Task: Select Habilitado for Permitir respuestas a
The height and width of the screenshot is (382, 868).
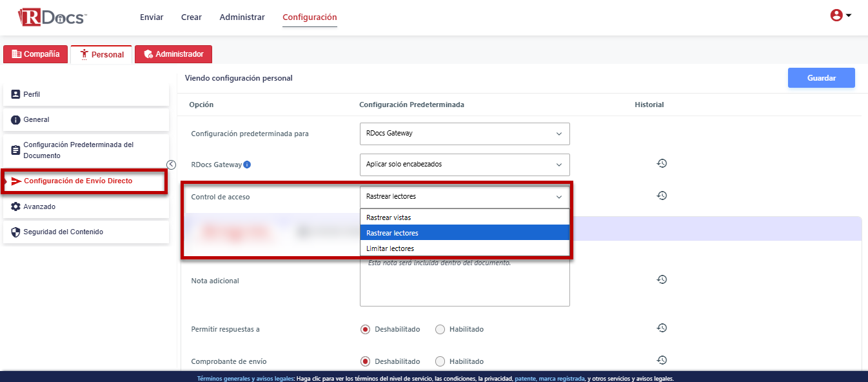Action: 440,329
